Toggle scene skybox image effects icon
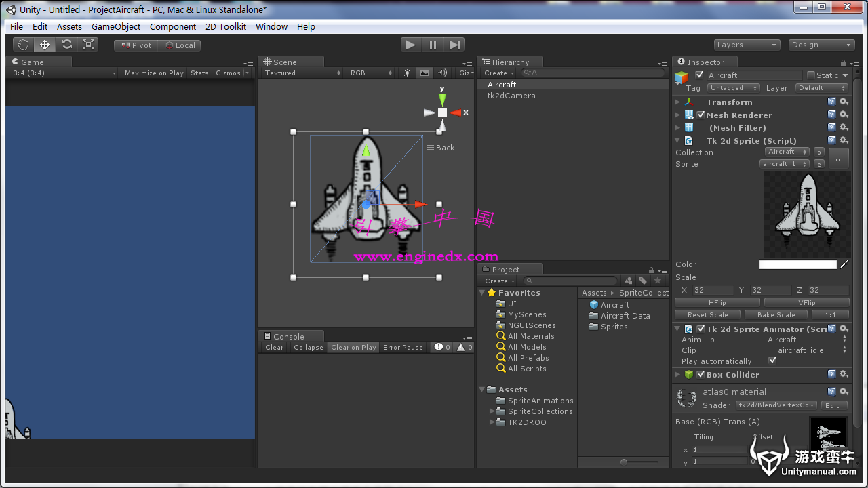This screenshot has width=868, height=488. click(x=425, y=73)
